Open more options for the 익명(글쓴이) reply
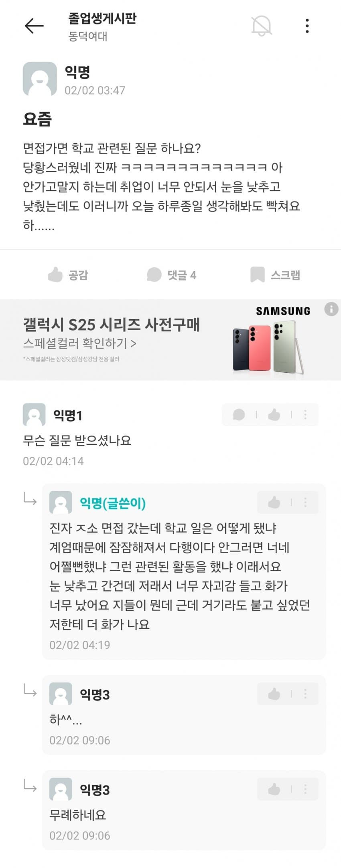Image resolution: width=341 pixels, height=868 pixels. tap(305, 502)
